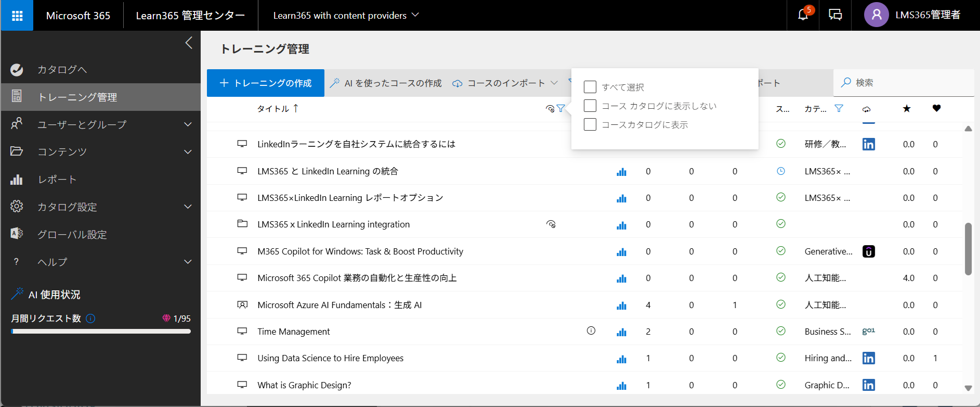Click the 検索 search field
The height and width of the screenshot is (407, 980).
pyautogui.click(x=904, y=83)
